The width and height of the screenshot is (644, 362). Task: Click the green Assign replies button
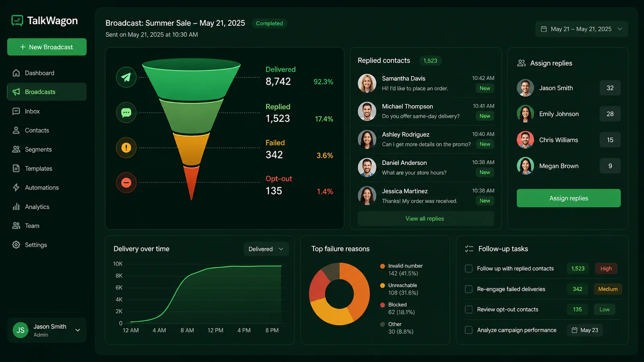[x=568, y=198]
